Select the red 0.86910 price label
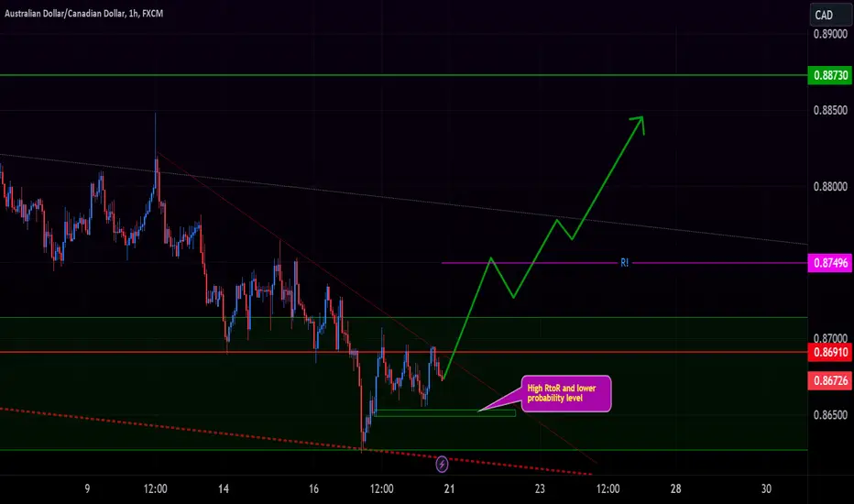 click(x=830, y=352)
